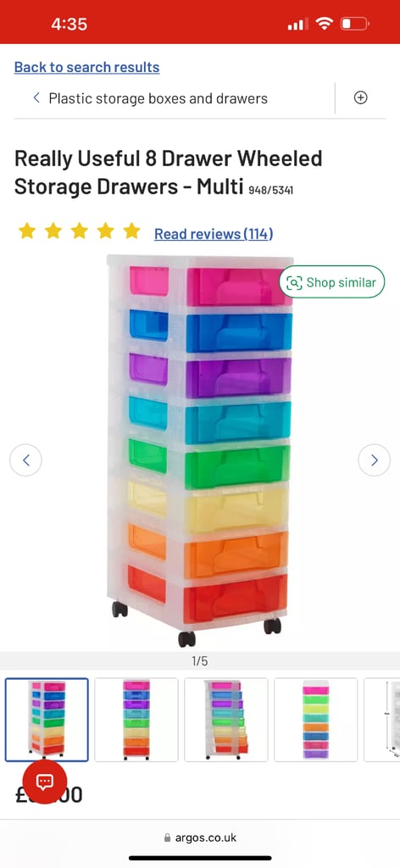Select the fifth partially visible dimensions thumbnail
This screenshot has height=868, width=400.
pos(382,720)
